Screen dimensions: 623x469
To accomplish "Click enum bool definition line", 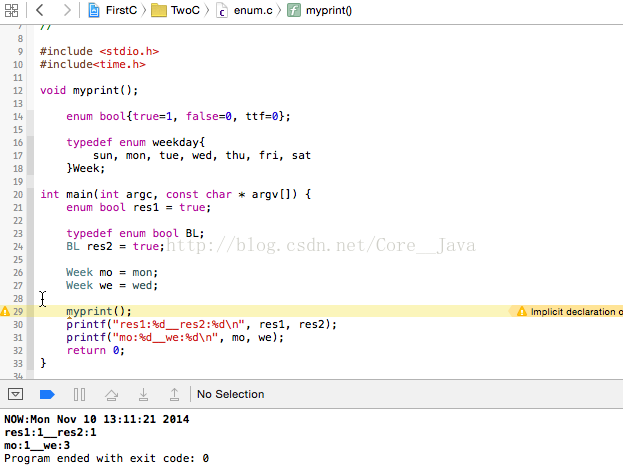I will (178, 116).
